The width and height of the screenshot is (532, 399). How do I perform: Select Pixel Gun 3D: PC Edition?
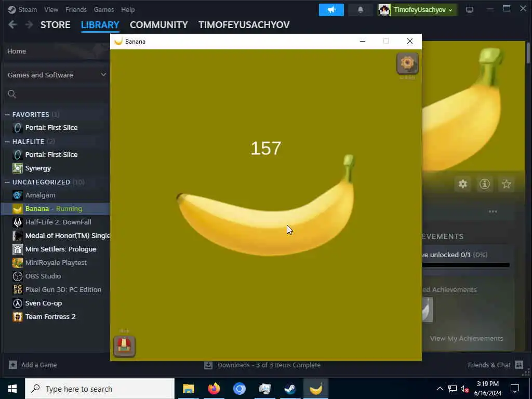pyautogui.click(x=63, y=290)
